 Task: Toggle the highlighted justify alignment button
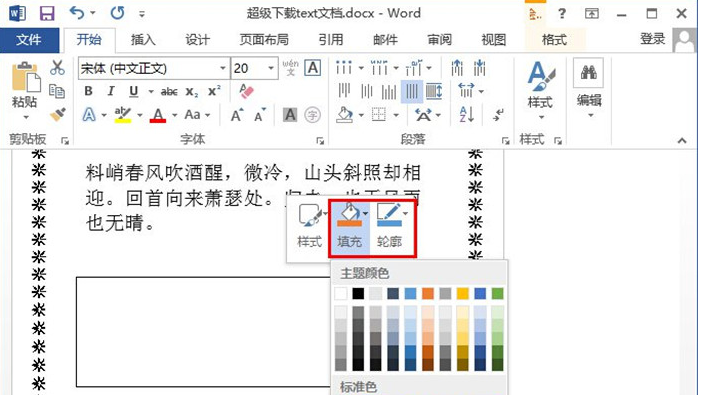[412, 91]
